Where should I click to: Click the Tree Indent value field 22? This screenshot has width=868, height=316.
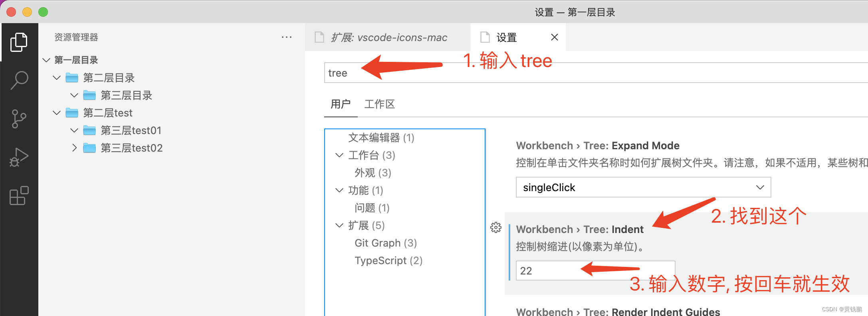click(595, 271)
